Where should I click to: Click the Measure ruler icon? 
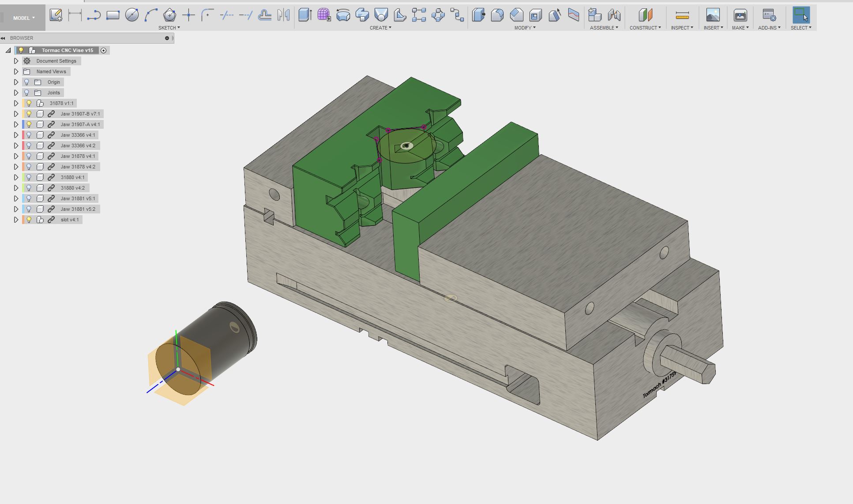pyautogui.click(x=682, y=16)
